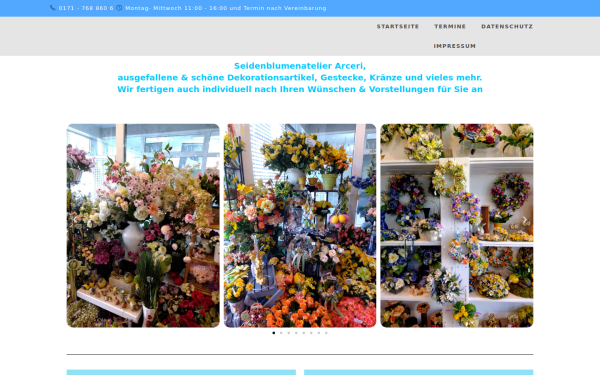
Task: Select the fifth carousel dot
Action: click(x=304, y=333)
